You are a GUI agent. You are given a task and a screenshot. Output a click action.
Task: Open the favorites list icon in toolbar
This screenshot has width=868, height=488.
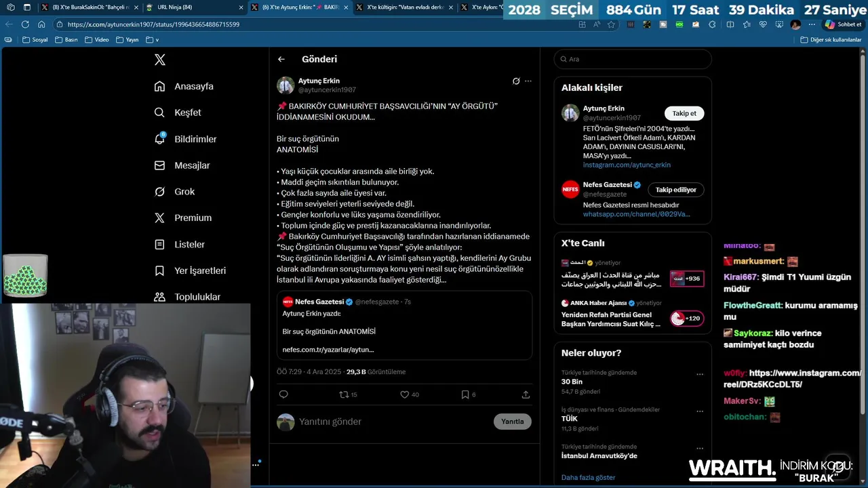coord(747,24)
